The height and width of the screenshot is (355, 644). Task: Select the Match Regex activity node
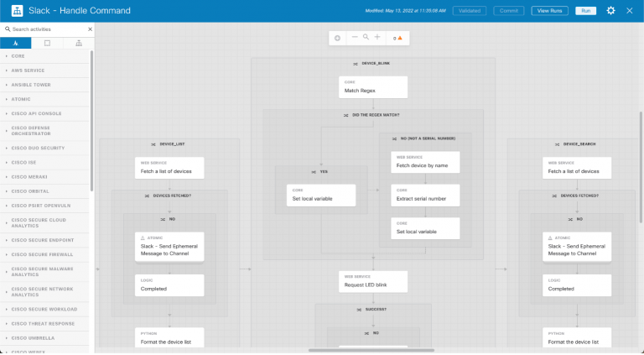pos(372,87)
